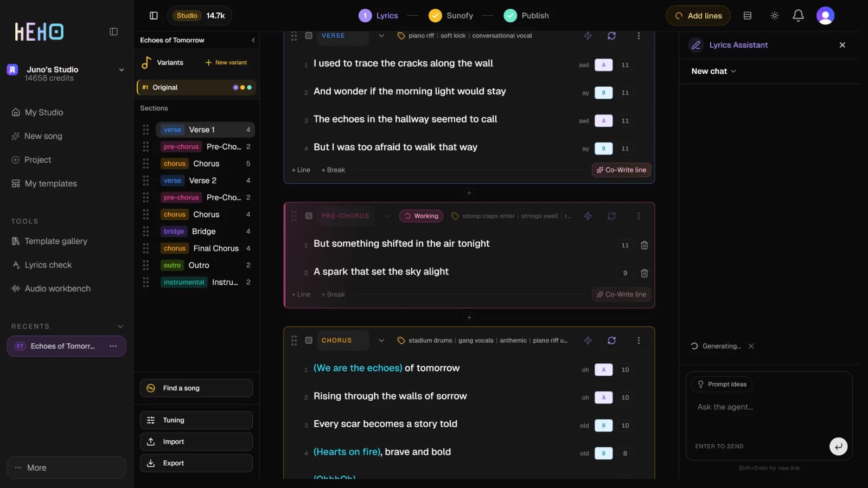This screenshot has height=488, width=868.
Task: Toggle the sections panel layout icon
Action: (154, 16)
